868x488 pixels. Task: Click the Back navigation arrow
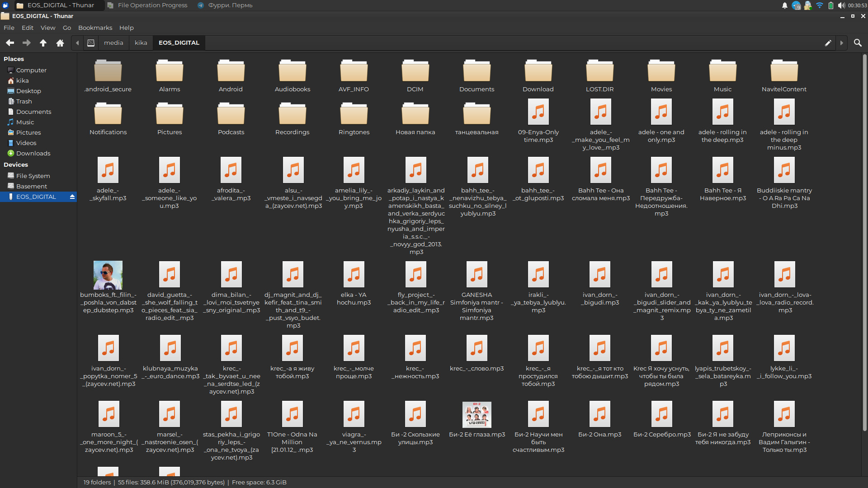tap(10, 42)
